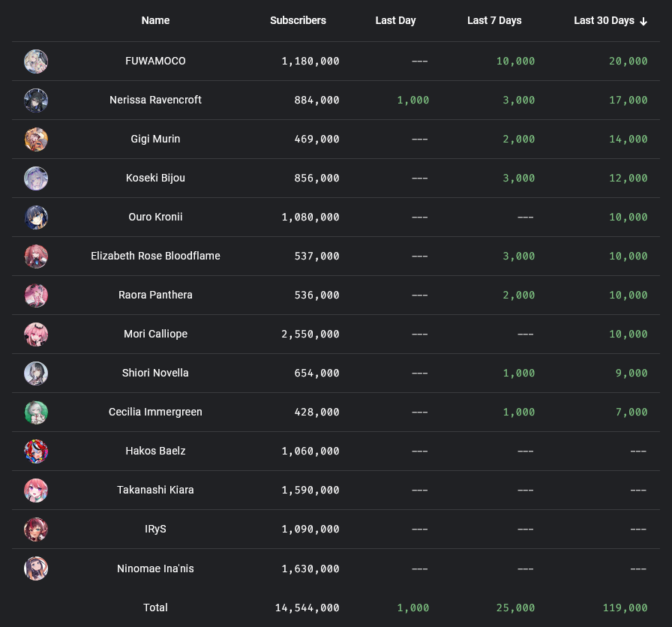The width and height of the screenshot is (672, 627).
Task: Sort by Subscribers column header
Action: [298, 21]
